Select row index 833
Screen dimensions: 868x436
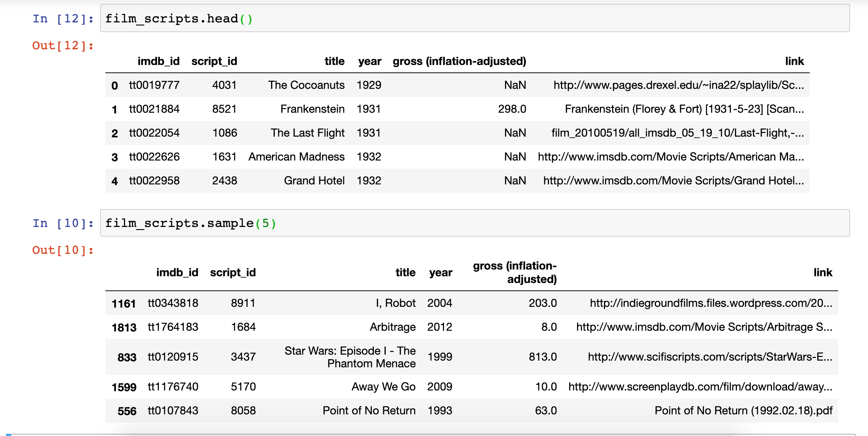point(127,357)
